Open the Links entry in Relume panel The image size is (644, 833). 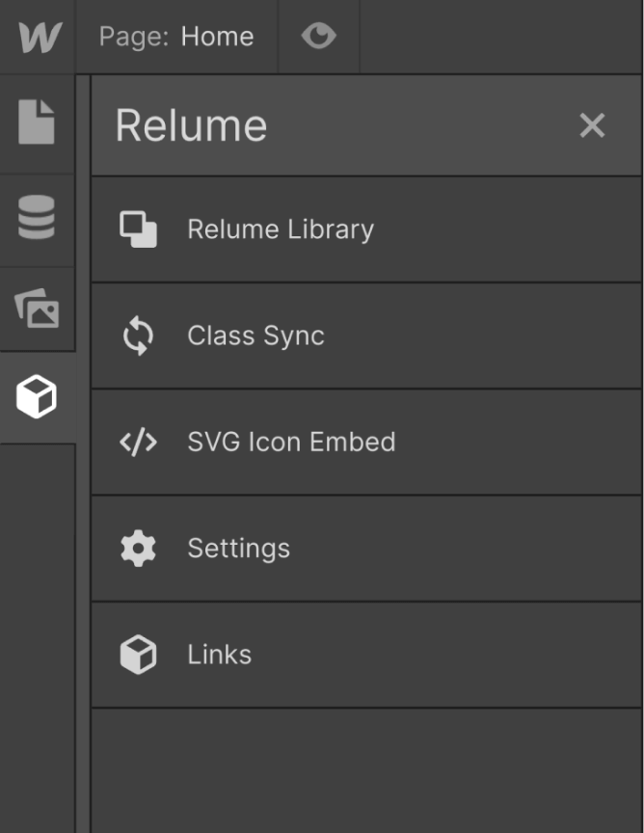pyautogui.click(x=219, y=654)
